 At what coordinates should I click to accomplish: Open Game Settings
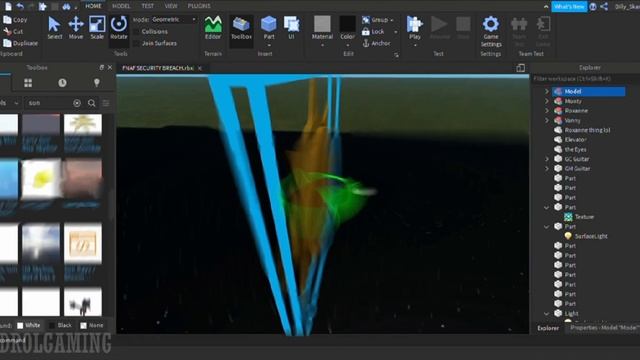coord(491,32)
